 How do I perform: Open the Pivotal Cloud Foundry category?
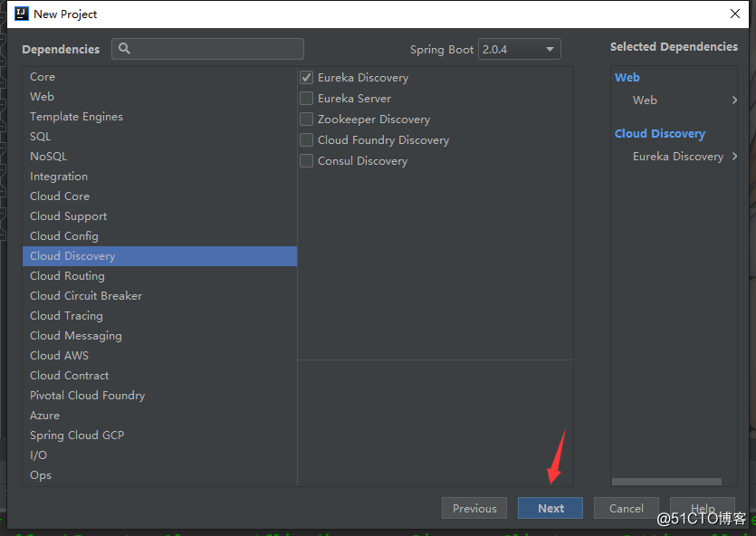click(x=159, y=396)
